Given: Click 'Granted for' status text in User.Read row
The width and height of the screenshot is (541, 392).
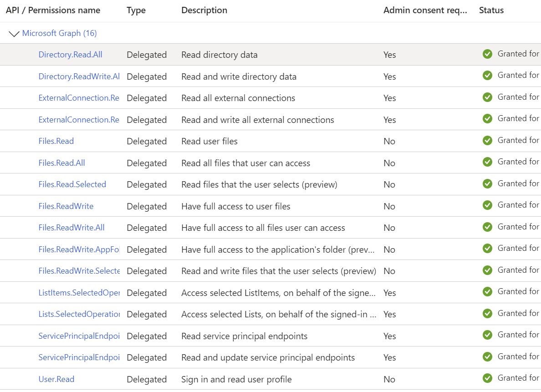Looking at the screenshot, I should 518,378.
